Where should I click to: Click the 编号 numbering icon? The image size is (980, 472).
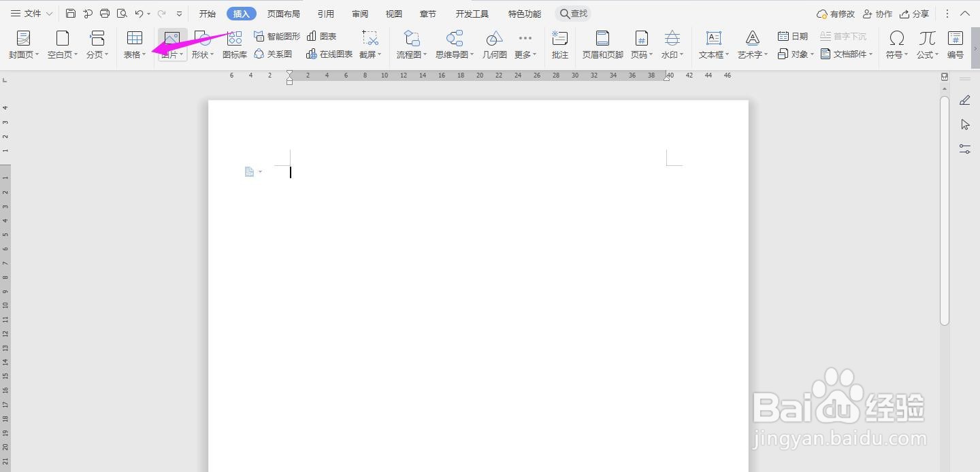point(955,45)
